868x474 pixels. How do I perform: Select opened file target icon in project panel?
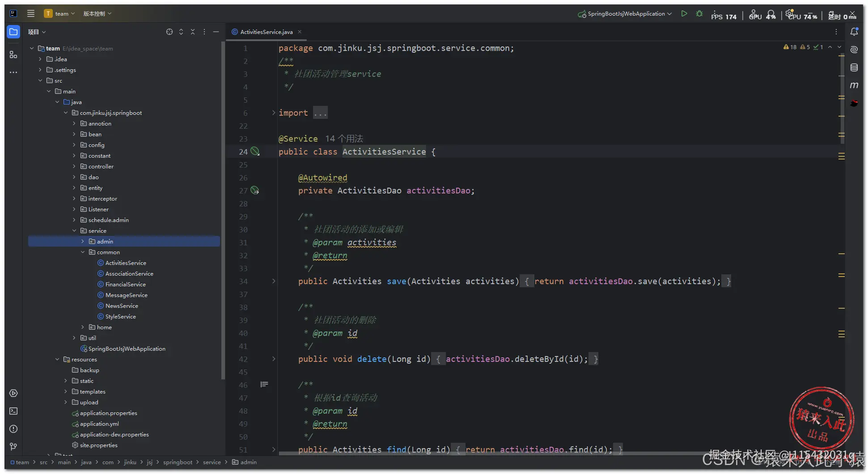pyautogui.click(x=169, y=32)
